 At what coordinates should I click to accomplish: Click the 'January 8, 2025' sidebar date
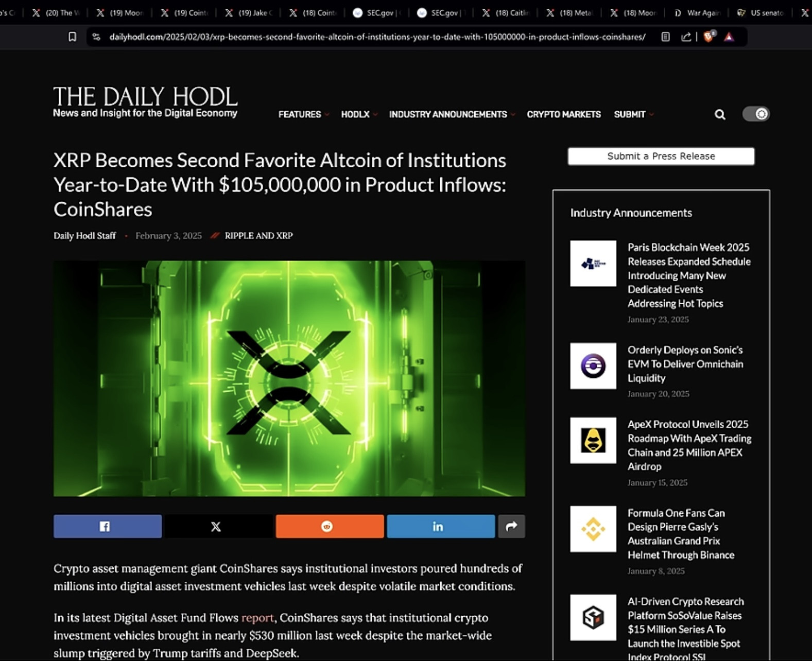(656, 571)
